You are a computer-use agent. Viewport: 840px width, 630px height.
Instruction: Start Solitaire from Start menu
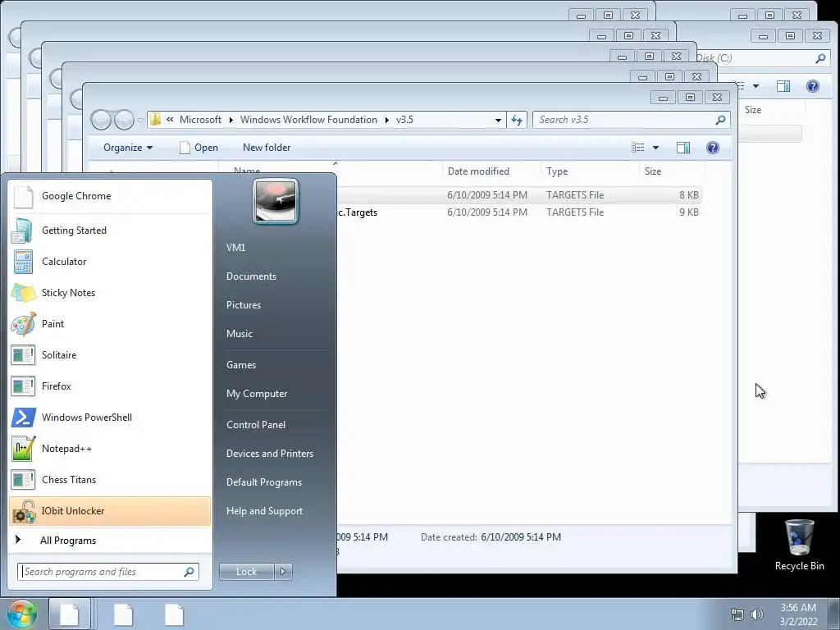[110, 354]
